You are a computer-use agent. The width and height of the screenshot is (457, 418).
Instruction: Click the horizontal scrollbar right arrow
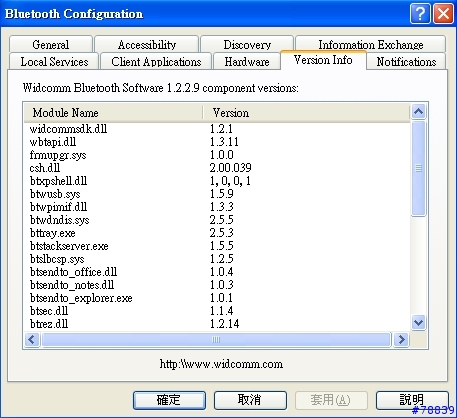(x=401, y=340)
